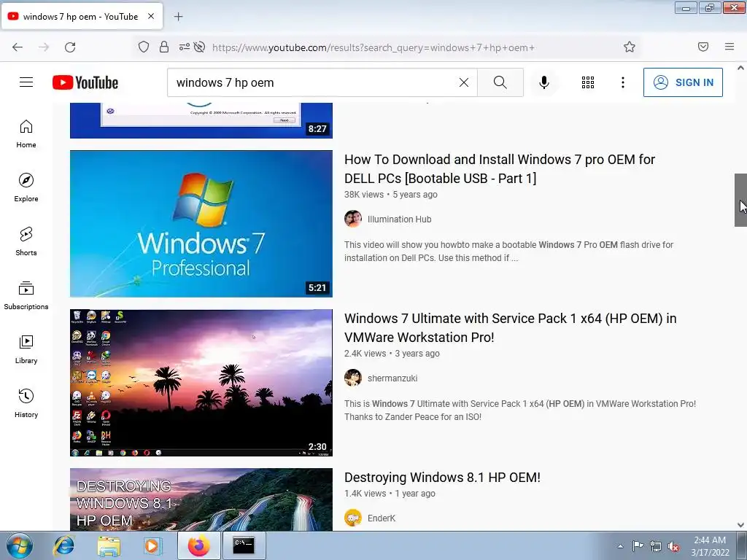Image resolution: width=747 pixels, height=560 pixels.
Task: Click the YouTube logo
Action: click(x=85, y=82)
